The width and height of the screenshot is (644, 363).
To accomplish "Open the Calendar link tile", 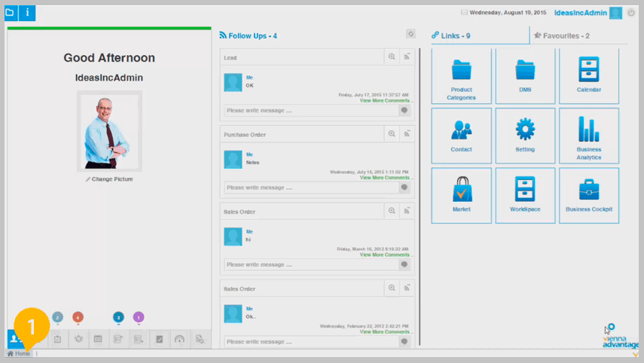I will click(x=588, y=76).
